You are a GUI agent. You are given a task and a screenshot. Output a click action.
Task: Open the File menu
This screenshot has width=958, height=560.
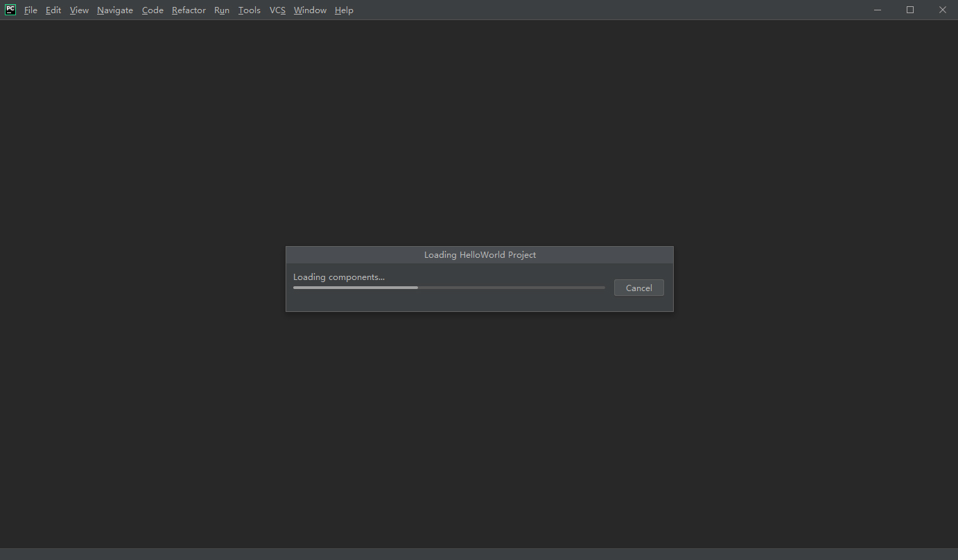(x=31, y=10)
